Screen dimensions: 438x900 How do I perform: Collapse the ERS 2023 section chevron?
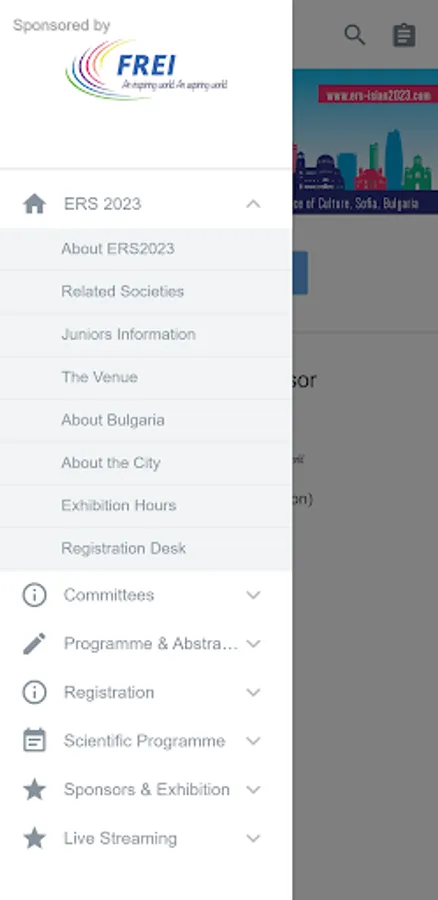pos(253,204)
